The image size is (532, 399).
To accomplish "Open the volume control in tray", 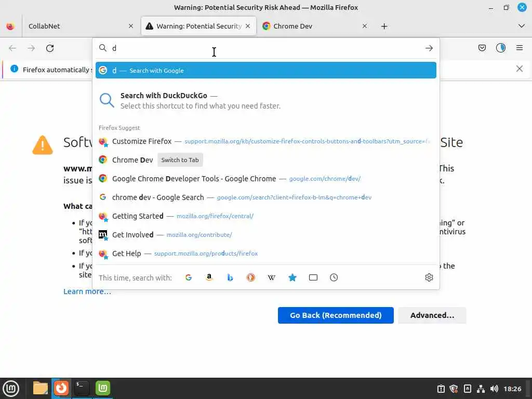I will [494, 389].
